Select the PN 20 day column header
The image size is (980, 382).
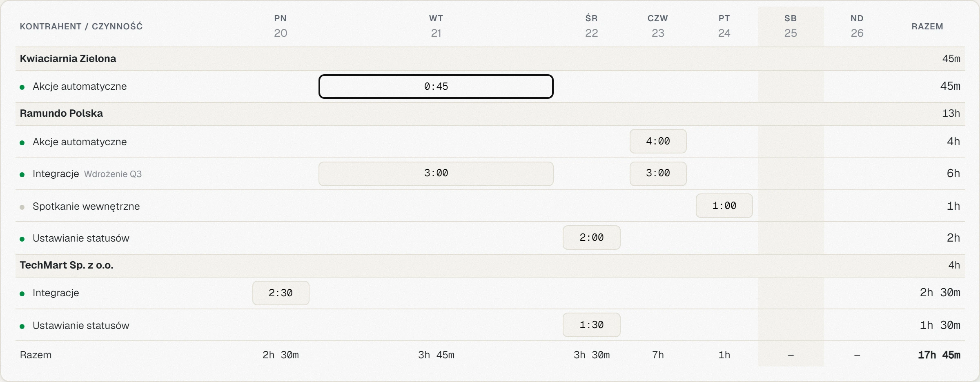pos(281,26)
